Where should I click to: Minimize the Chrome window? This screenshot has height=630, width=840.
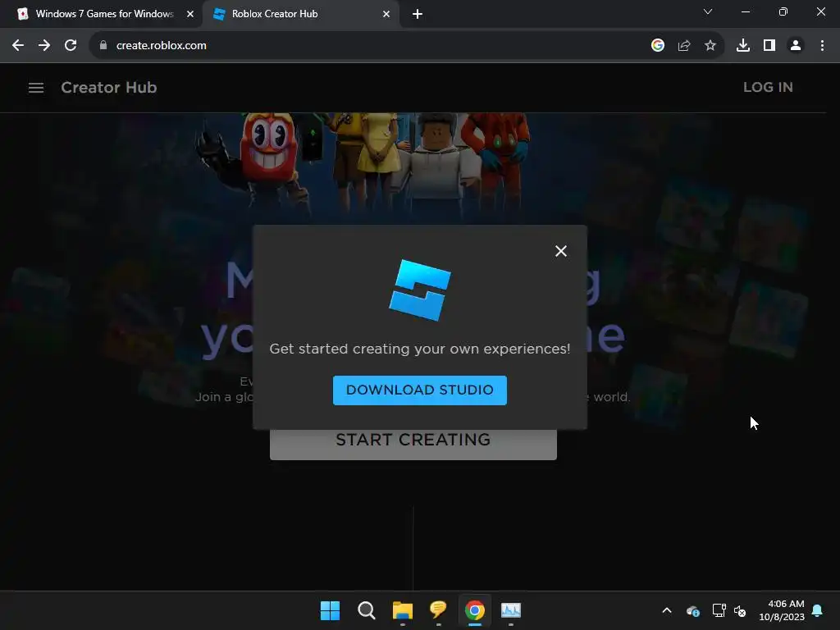[x=745, y=11]
